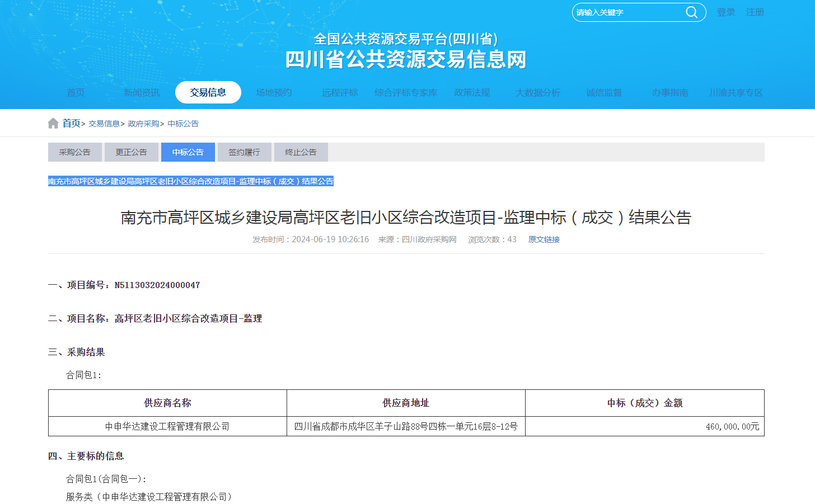This screenshot has height=504, width=815.
Task: Go to 首页 in main navigation
Action: point(76,92)
